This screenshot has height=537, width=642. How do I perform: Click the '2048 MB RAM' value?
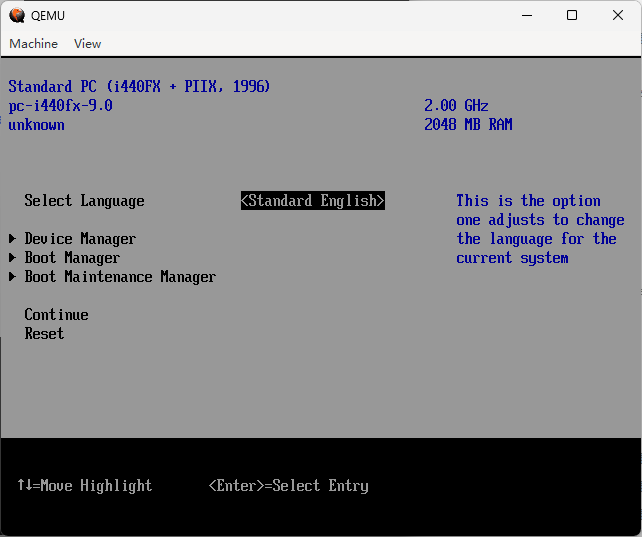pyautogui.click(x=468, y=124)
